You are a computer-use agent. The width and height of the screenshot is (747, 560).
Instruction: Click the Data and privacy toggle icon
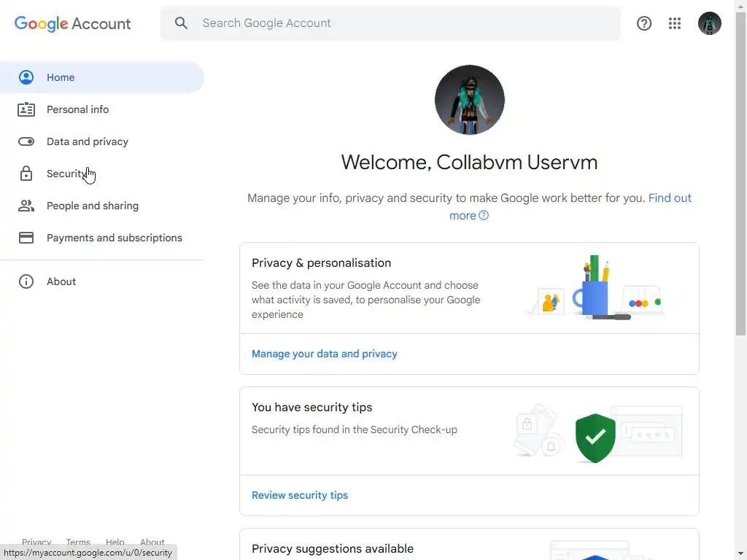[26, 141]
